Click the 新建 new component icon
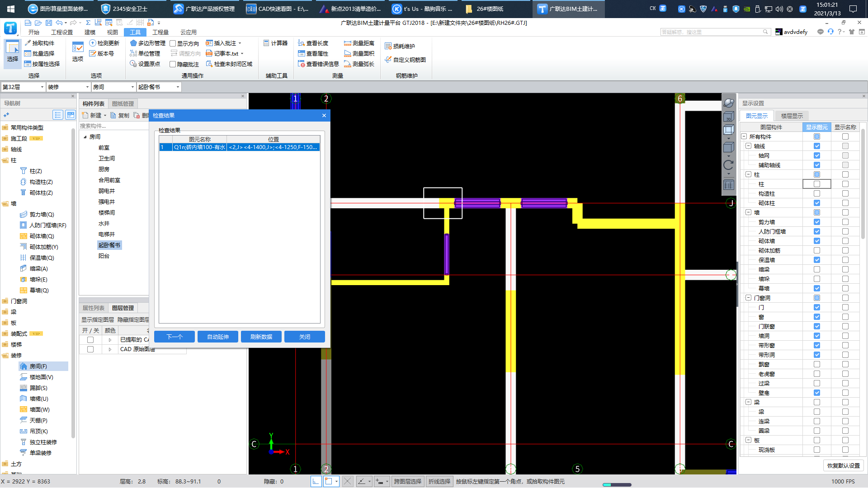 pyautogui.click(x=92, y=116)
